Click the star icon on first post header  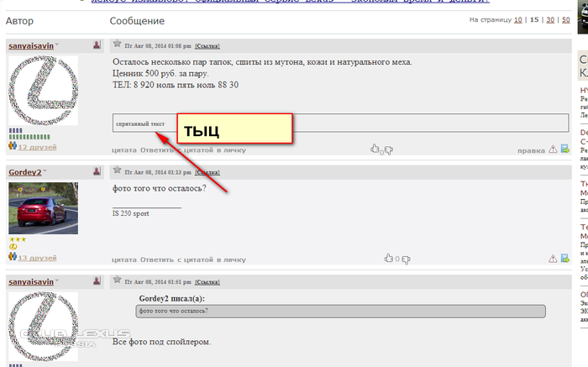click(118, 44)
